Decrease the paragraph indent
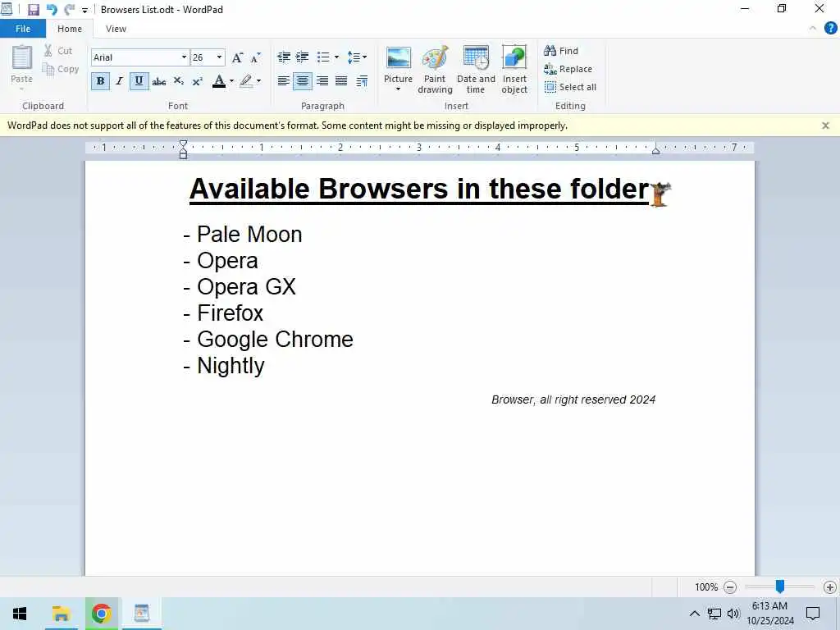The width and height of the screenshot is (840, 630). click(x=283, y=57)
